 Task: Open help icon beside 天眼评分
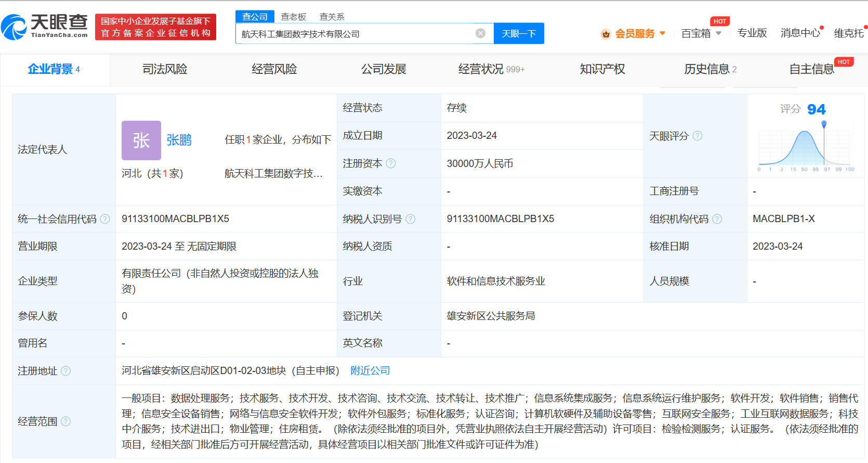tap(698, 136)
